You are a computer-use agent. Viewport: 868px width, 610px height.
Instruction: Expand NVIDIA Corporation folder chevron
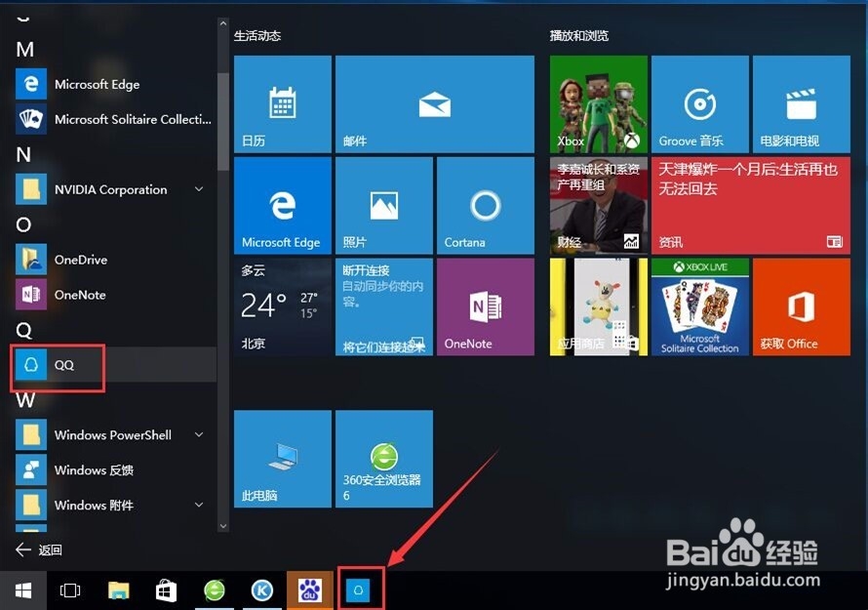(199, 189)
